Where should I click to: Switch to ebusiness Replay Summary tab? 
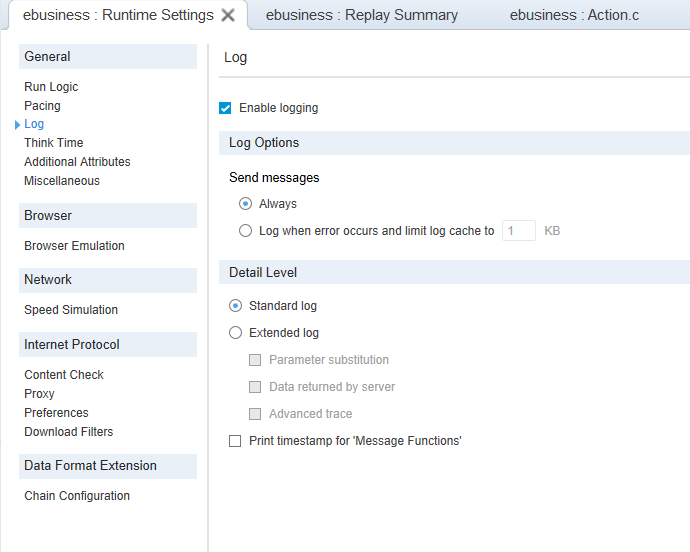point(362,15)
